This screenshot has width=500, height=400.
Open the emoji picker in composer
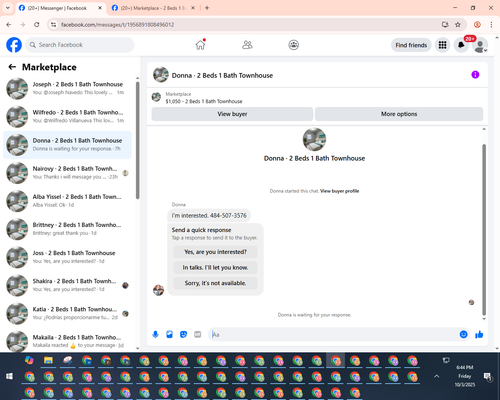point(463,334)
